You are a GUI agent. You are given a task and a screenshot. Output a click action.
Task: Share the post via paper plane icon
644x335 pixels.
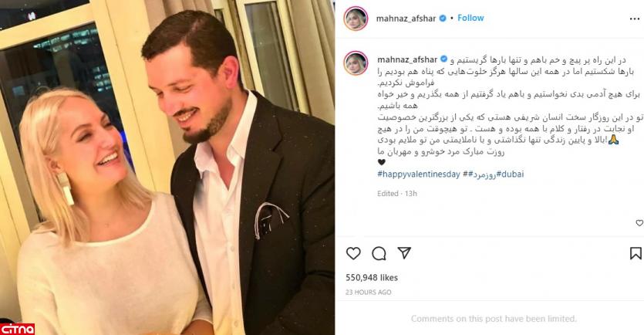click(404, 252)
